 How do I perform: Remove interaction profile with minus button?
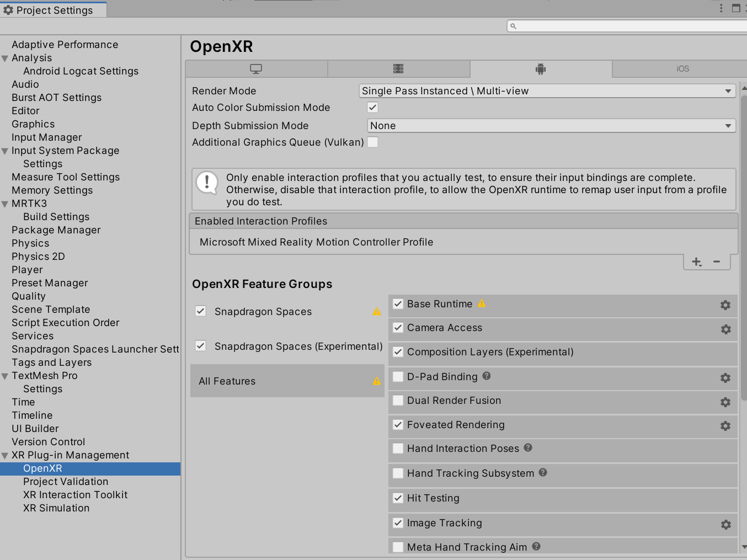pos(717,262)
